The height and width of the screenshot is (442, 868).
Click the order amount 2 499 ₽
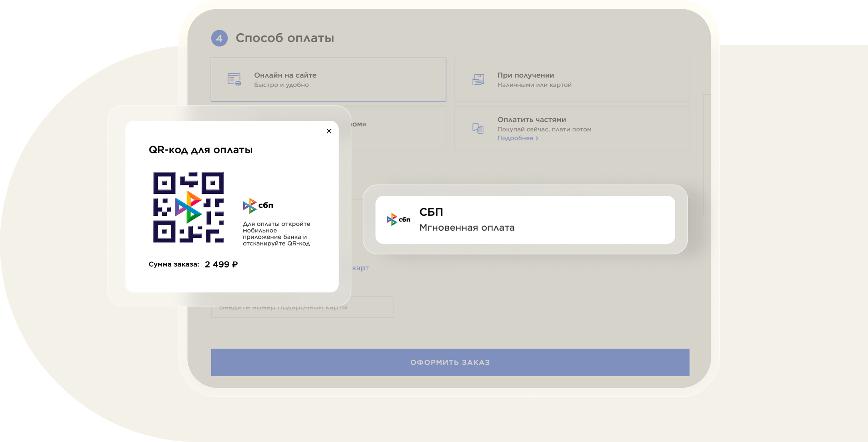coord(221,264)
